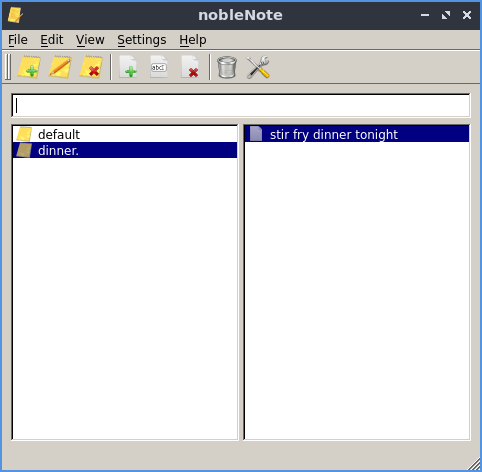Select the dinner. notebook
482x472 pixels.
[x=125, y=150]
